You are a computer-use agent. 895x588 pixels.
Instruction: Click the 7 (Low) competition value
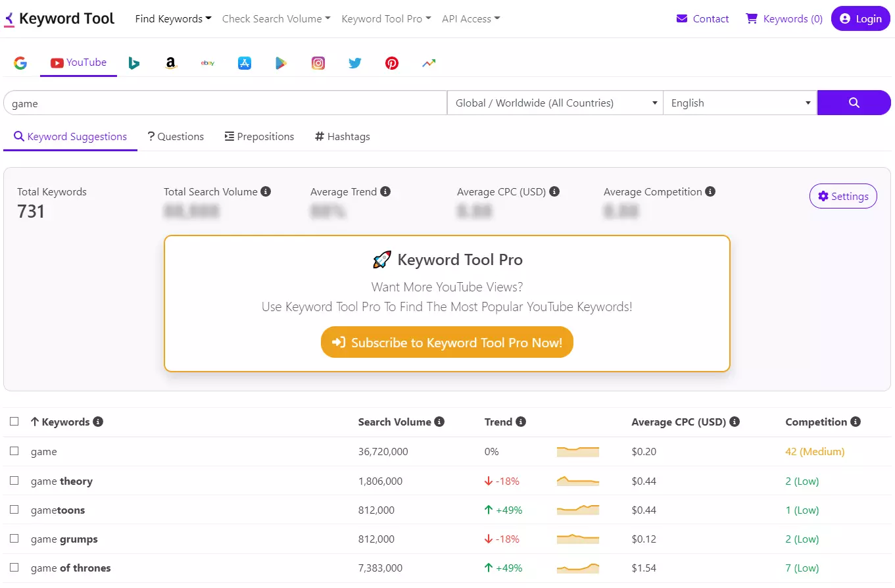coord(802,568)
